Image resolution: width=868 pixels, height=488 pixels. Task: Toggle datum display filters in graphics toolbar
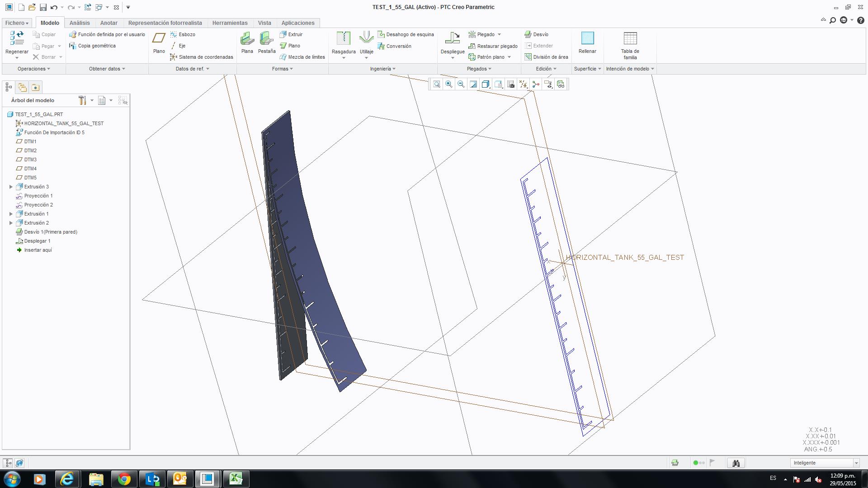pyautogui.click(x=523, y=84)
